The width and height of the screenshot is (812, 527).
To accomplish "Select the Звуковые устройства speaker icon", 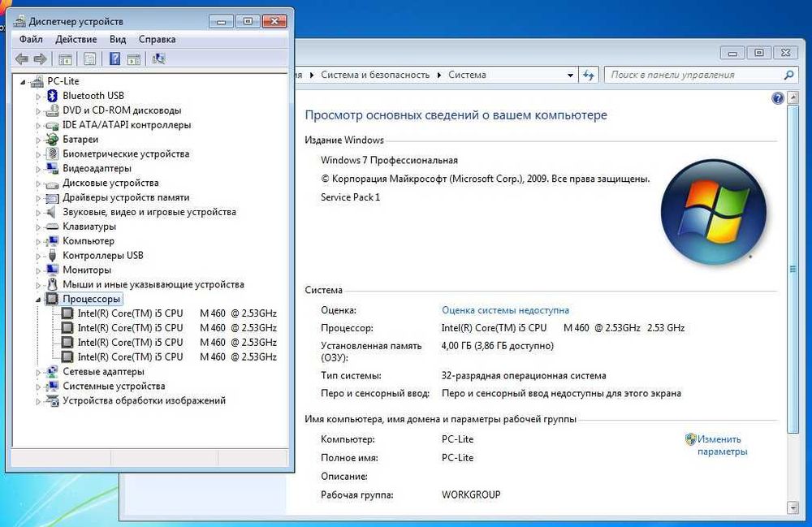I will (51, 212).
